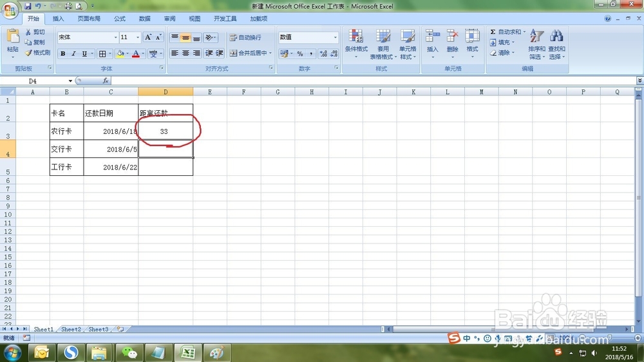Switch to the 数据 ribbon tab

tap(144, 19)
